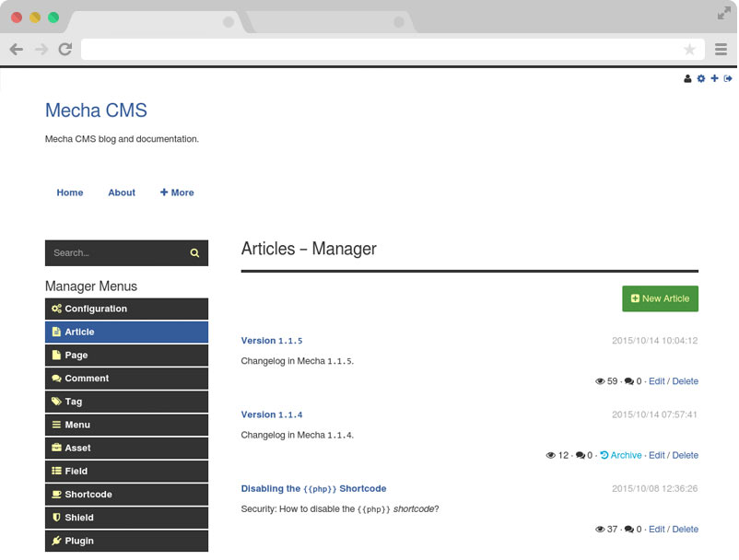Open Configuration in Manager Menus
Screen dimensions: 739x560
pos(126,309)
